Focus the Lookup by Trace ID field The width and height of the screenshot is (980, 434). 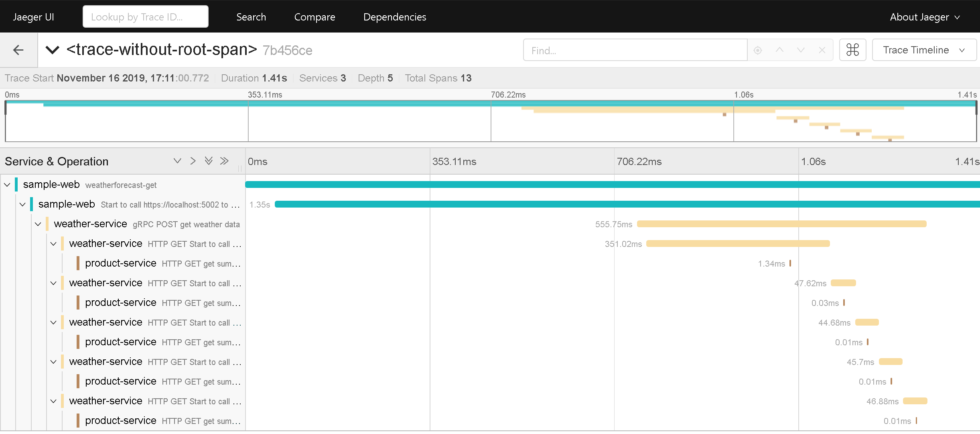pyautogui.click(x=145, y=17)
